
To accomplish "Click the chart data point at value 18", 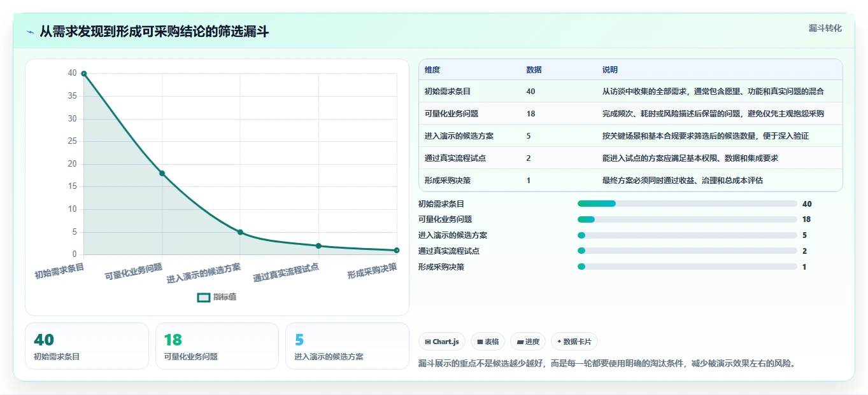I will 162,173.
